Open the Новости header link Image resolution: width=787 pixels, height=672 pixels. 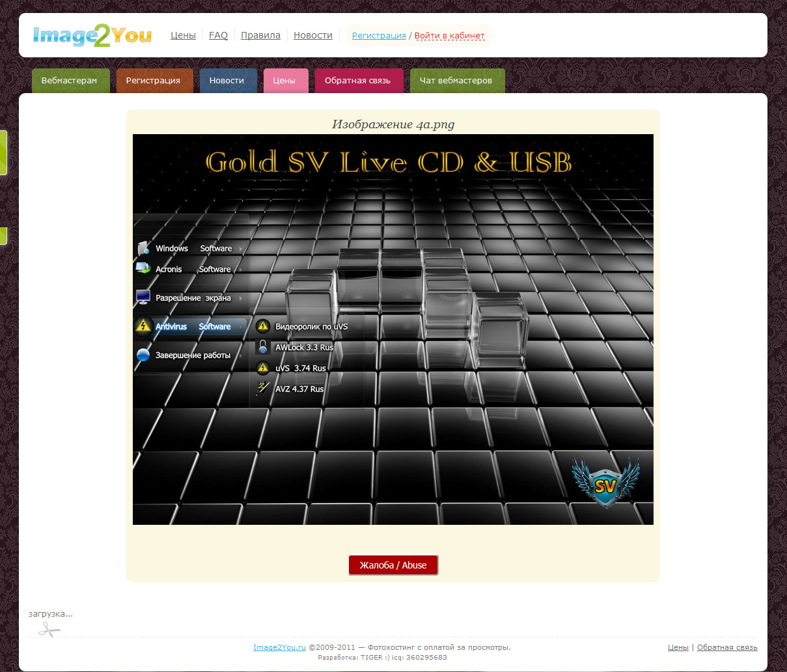[x=312, y=35]
